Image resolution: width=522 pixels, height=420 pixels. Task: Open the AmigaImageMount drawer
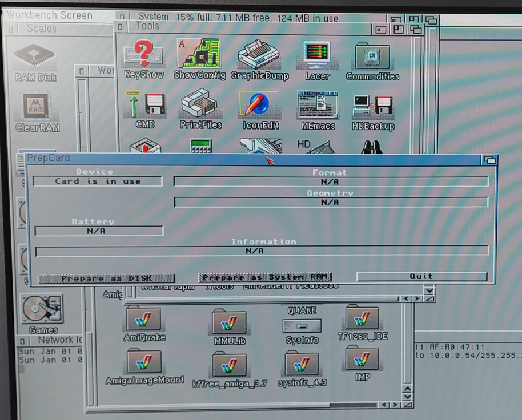point(144,366)
